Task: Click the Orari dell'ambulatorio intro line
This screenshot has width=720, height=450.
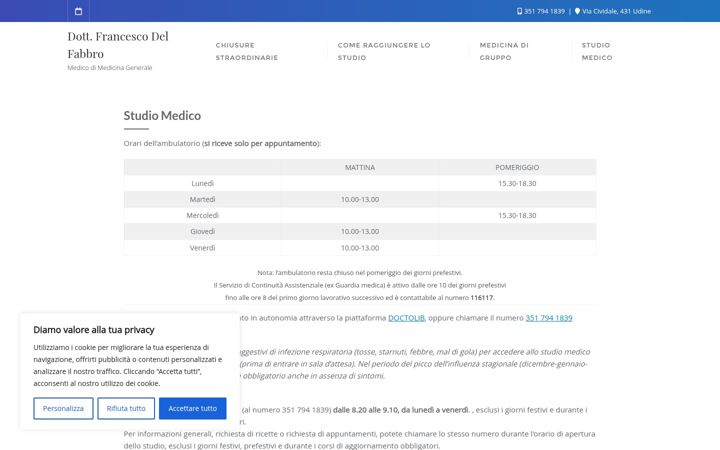Action: [x=222, y=143]
